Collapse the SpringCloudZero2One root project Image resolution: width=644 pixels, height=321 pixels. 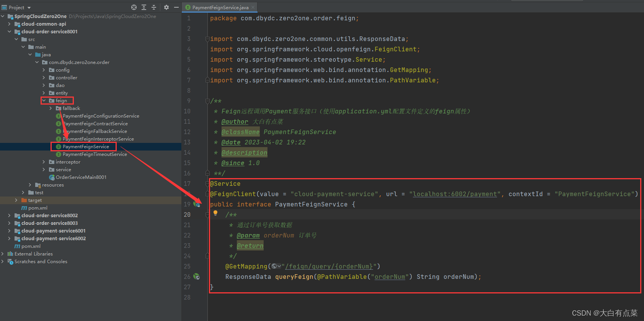click(x=3, y=16)
